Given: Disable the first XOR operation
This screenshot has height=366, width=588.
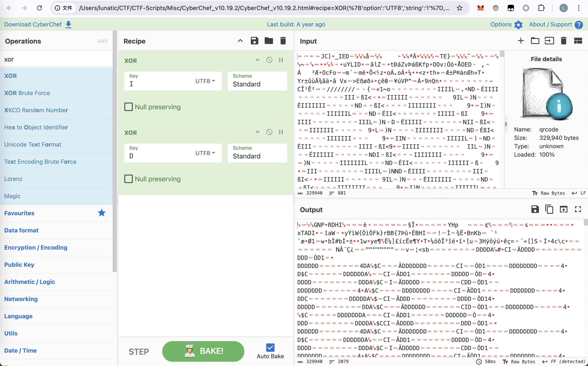Looking at the screenshot, I should 269,60.
